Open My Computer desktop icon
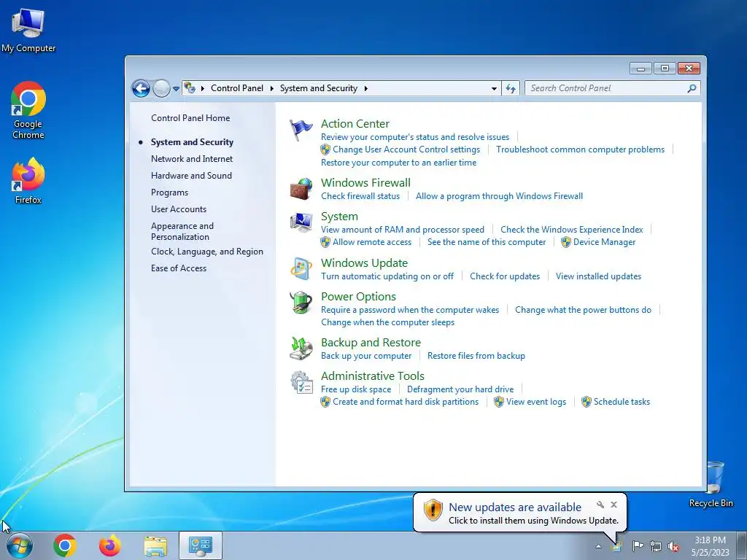 (28, 31)
